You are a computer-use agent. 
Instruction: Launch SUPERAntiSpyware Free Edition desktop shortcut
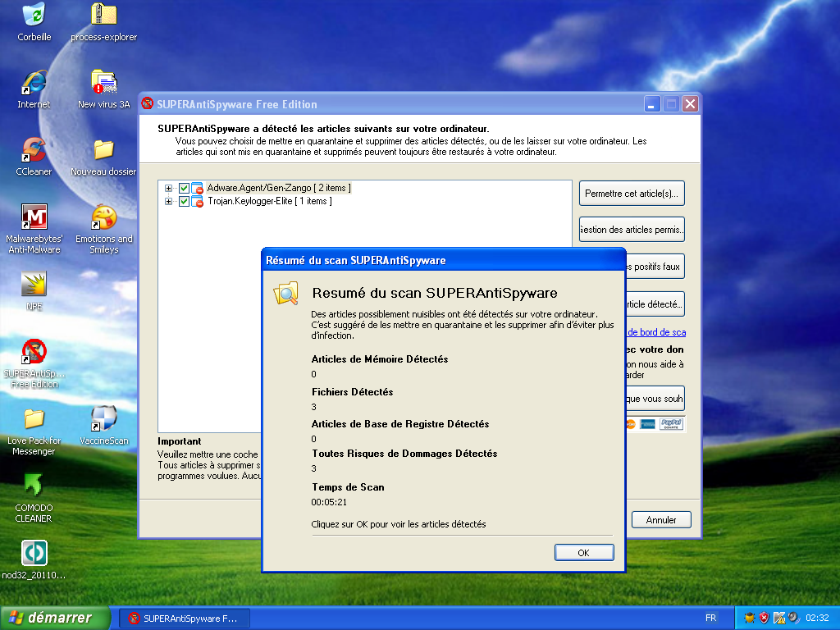pyautogui.click(x=34, y=352)
